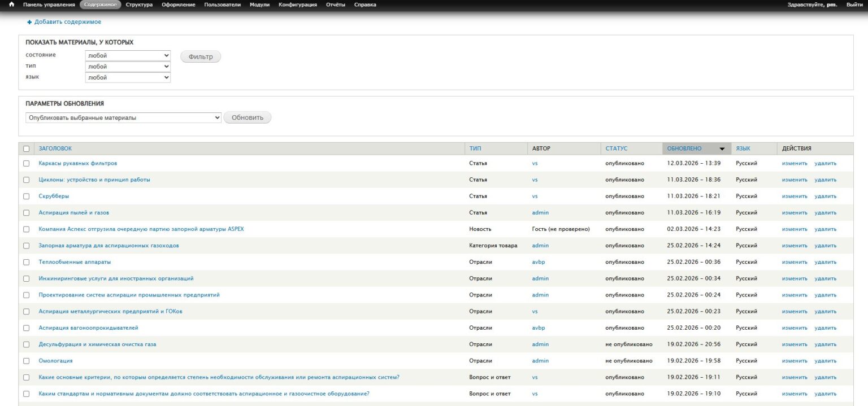Tick the checkbox for Омологация row

tap(26, 361)
